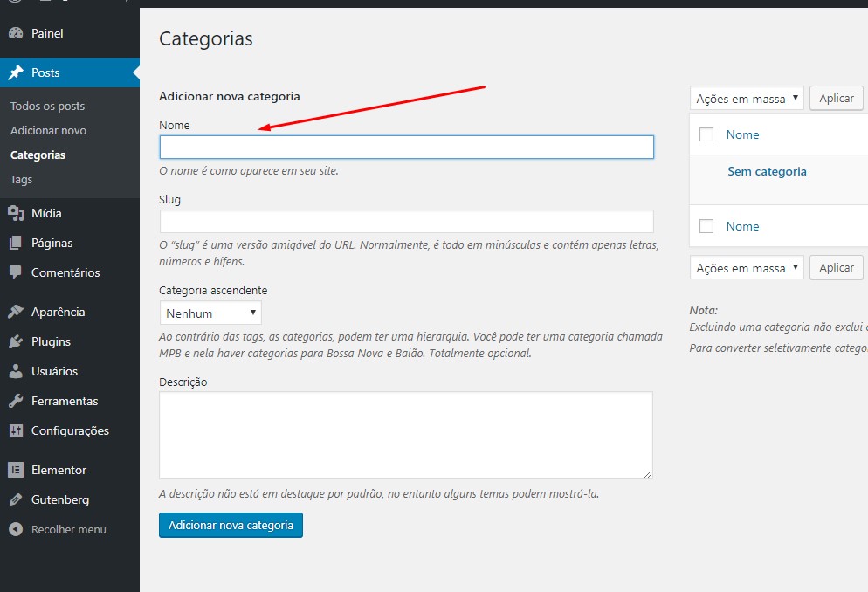Click the Aparência paintbrush icon
Image resolution: width=868 pixels, height=592 pixels.
coord(16,312)
